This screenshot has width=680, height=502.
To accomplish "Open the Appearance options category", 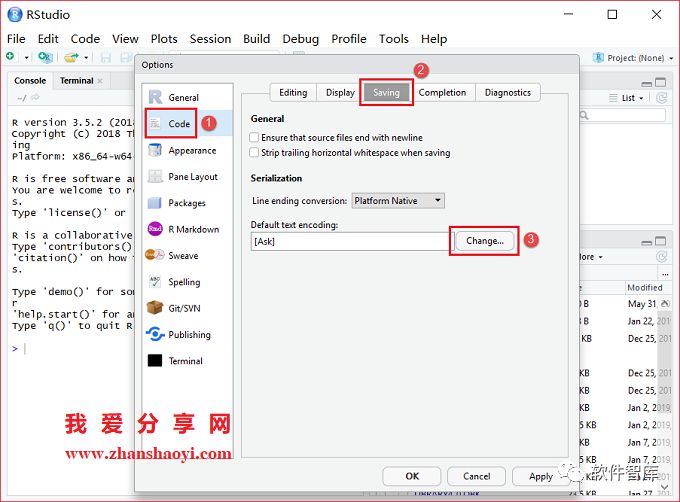I will click(x=187, y=150).
